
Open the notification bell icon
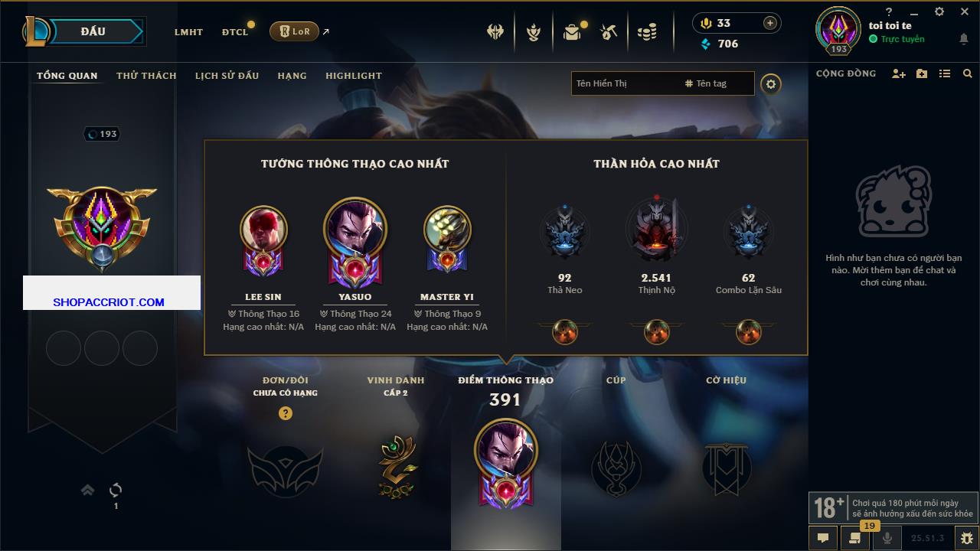[x=963, y=39]
